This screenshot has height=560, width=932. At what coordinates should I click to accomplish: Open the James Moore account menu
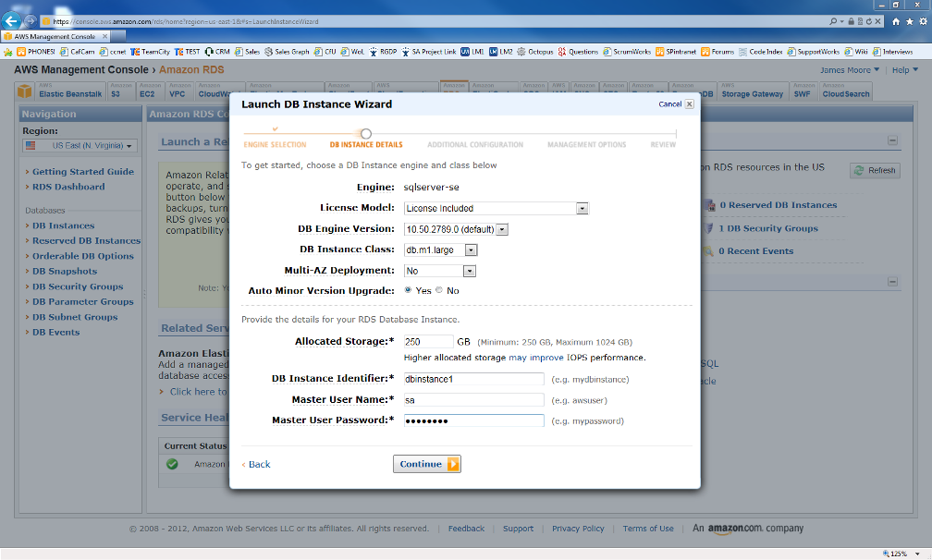coord(850,70)
